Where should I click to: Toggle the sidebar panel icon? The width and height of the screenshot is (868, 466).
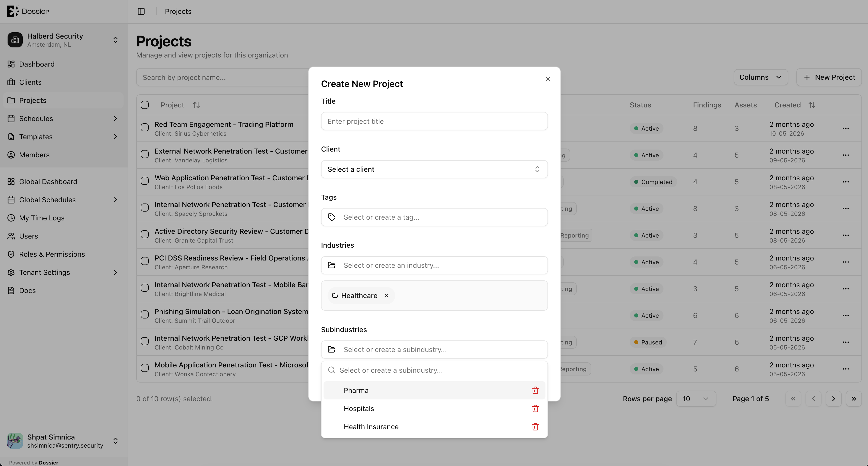tap(141, 11)
